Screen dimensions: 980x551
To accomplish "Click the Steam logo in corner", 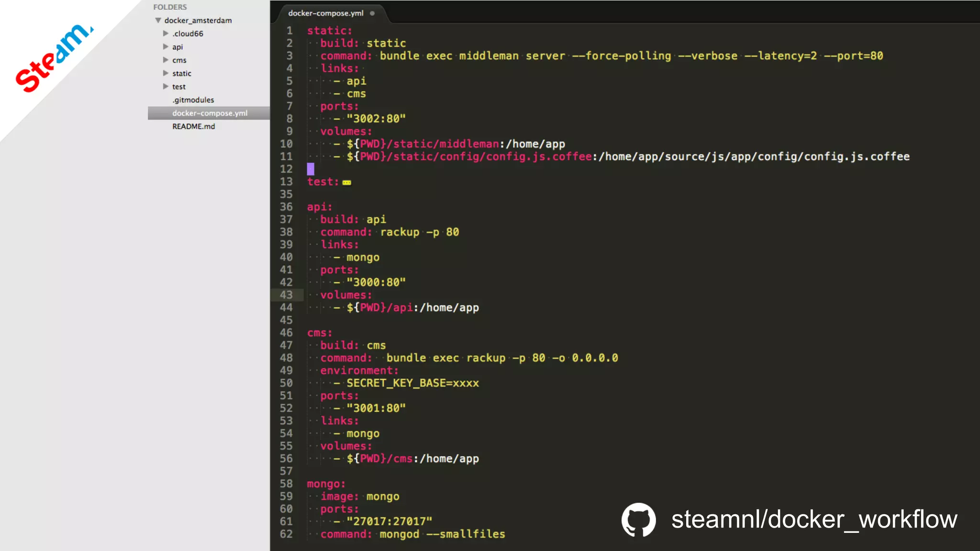I will (54, 57).
